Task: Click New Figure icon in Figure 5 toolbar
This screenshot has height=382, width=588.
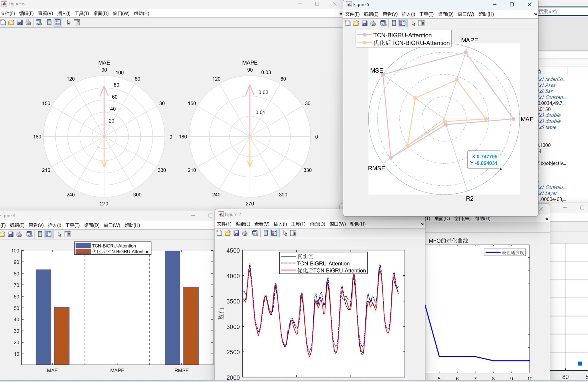Action: click(347, 23)
